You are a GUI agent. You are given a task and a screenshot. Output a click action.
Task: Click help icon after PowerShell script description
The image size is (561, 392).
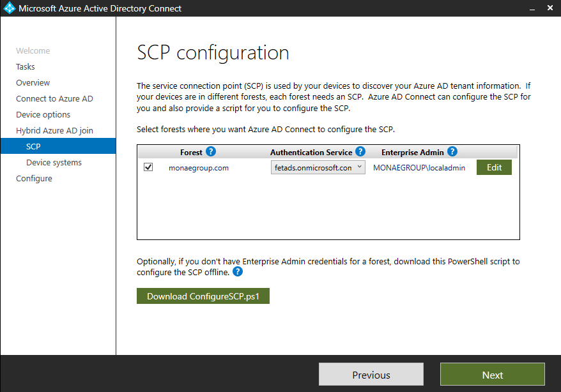coord(238,271)
